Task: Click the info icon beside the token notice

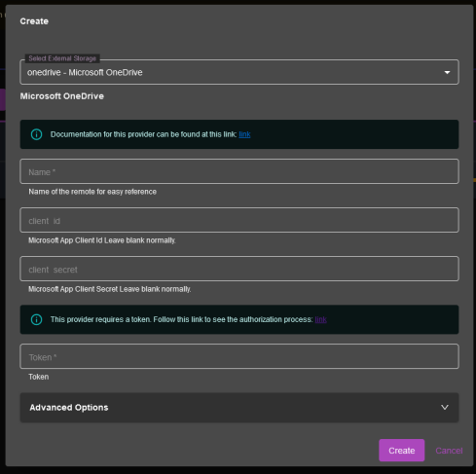Action: coord(36,319)
